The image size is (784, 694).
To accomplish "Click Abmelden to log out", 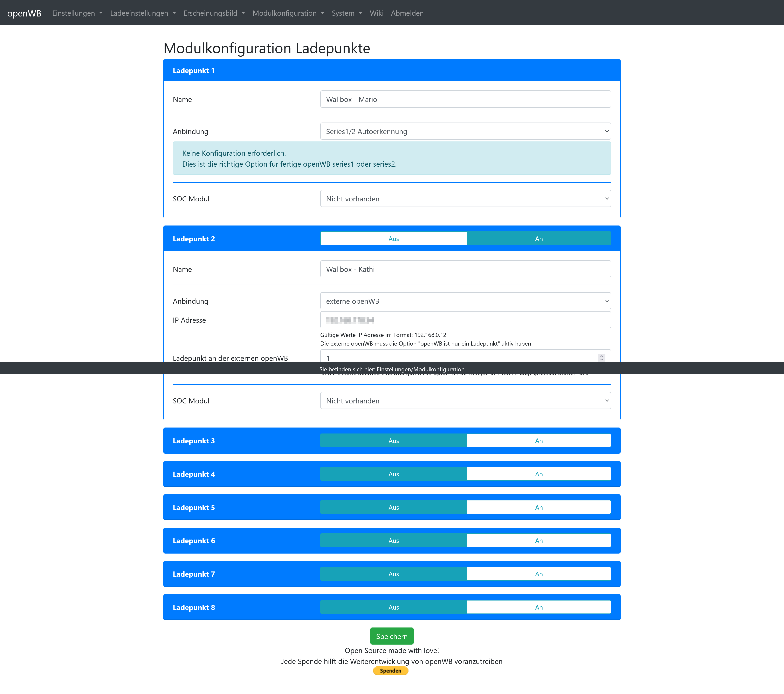I will click(x=407, y=13).
